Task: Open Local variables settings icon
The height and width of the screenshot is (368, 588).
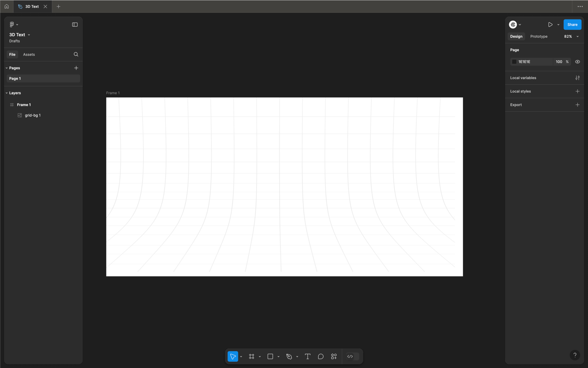Action: (x=577, y=78)
